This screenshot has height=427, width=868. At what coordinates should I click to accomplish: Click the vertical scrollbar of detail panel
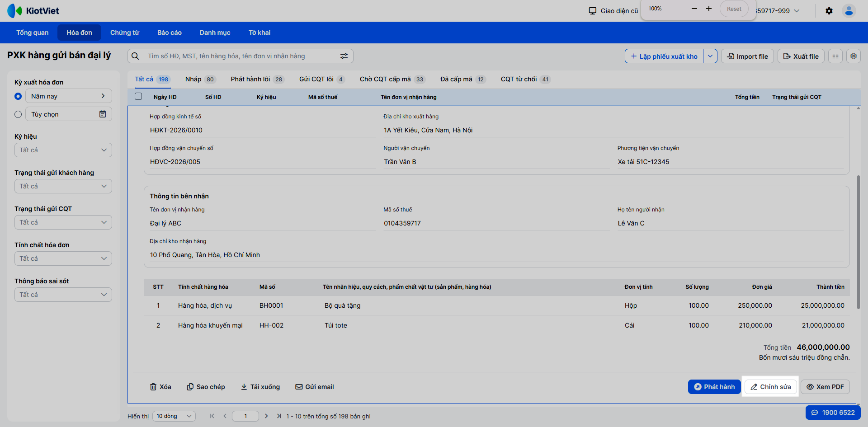(858, 243)
